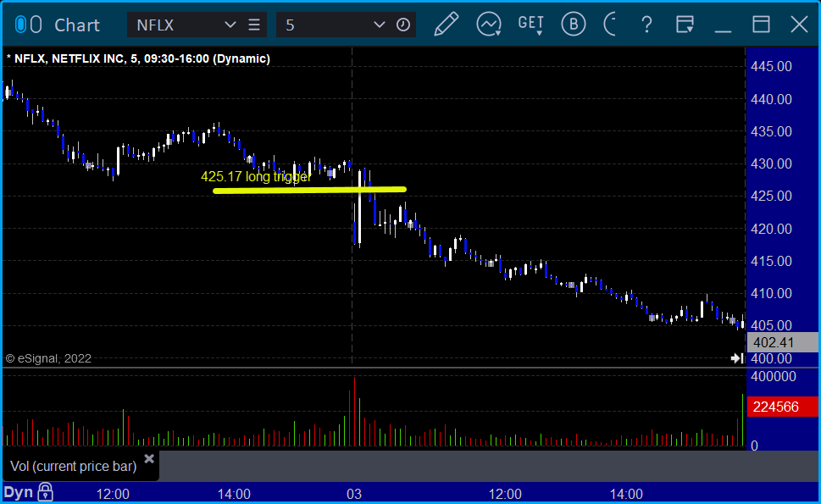Image resolution: width=821 pixels, height=504 pixels.
Task: Click the red 224566 volume value label
Action: [x=784, y=407]
